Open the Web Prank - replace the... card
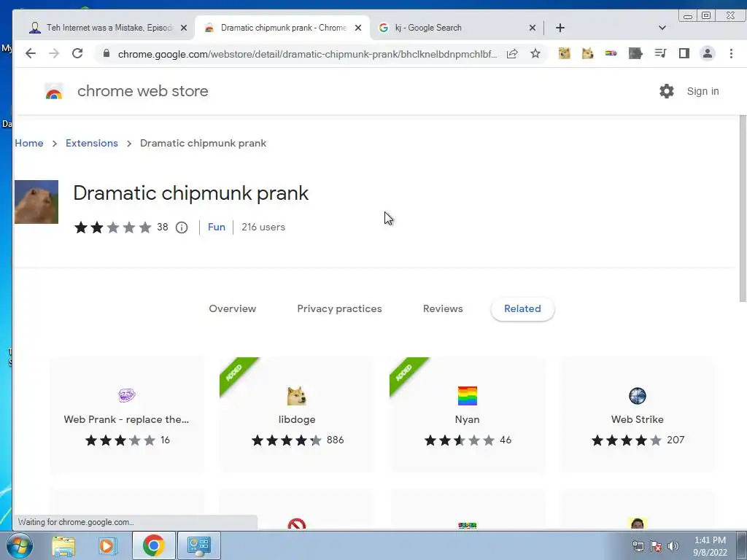Viewport: 747px width, 560px height. pyautogui.click(x=127, y=414)
